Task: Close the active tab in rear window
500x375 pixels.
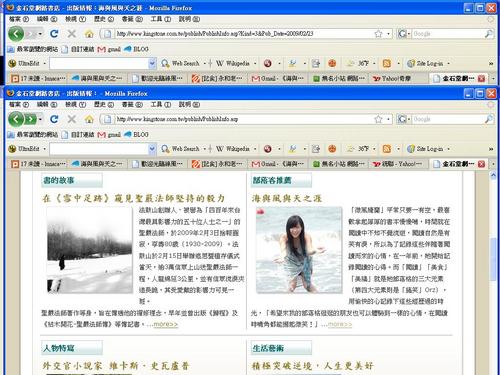Action: click(481, 78)
